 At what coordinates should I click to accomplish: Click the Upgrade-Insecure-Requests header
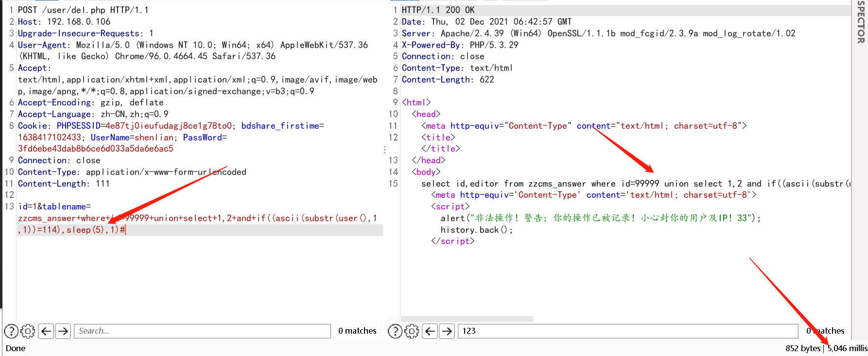point(86,33)
